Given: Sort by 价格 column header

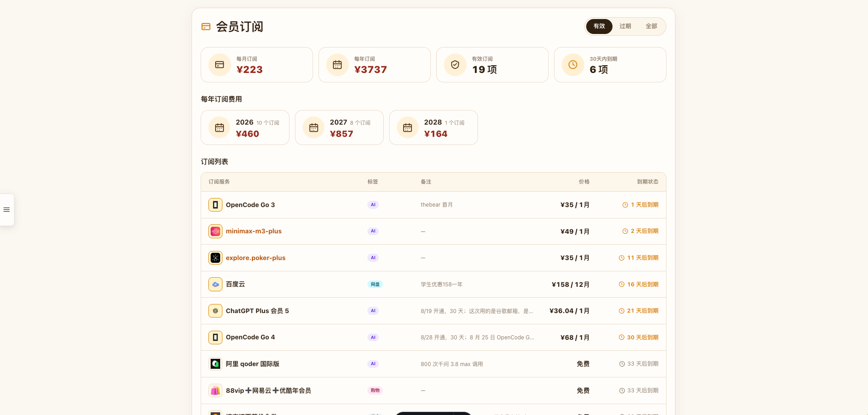Looking at the screenshot, I should pos(584,182).
